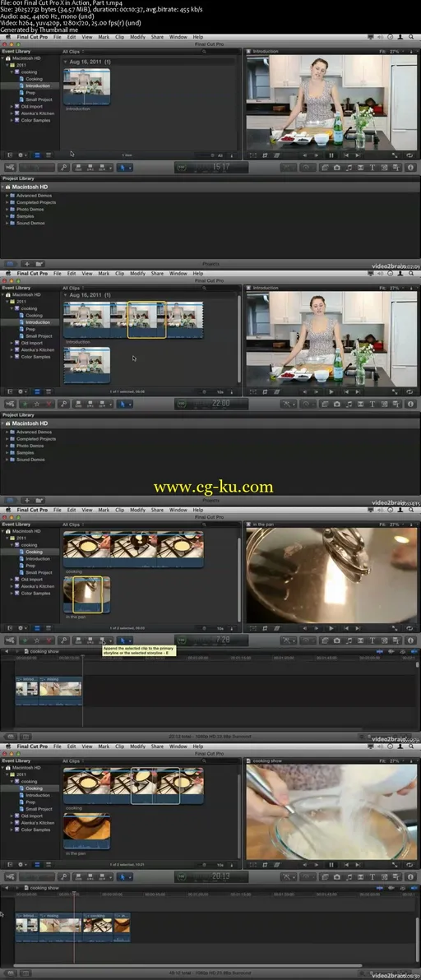Screen dimensions: 421x980
Task: Pause playback in the viewer above timecode 15:17
Action: [x=331, y=155]
